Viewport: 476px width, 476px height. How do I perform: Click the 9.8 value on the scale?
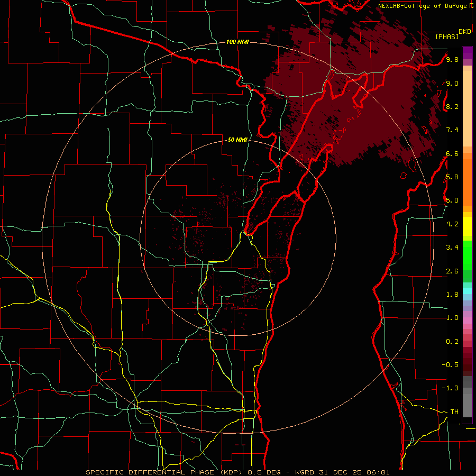click(x=452, y=59)
